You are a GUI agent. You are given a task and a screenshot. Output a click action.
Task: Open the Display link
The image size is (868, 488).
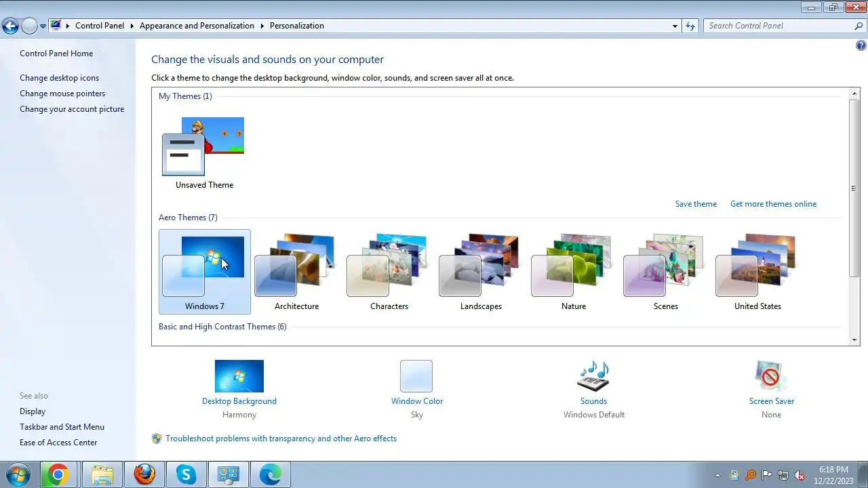(x=33, y=411)
